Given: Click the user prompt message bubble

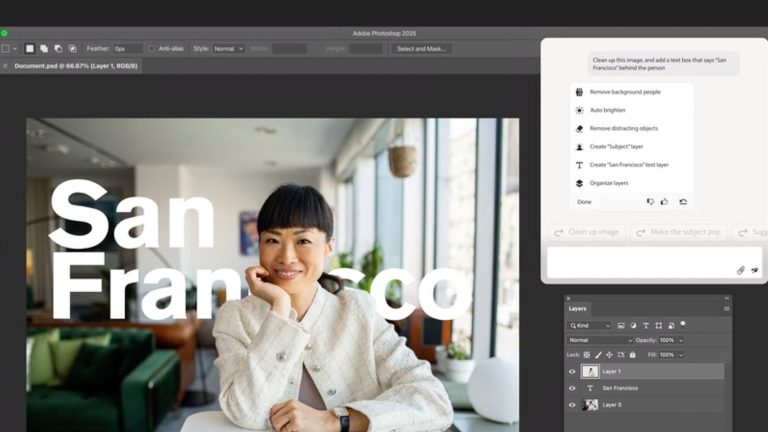Looking at the screenshot, I should (x=663, y=64).
